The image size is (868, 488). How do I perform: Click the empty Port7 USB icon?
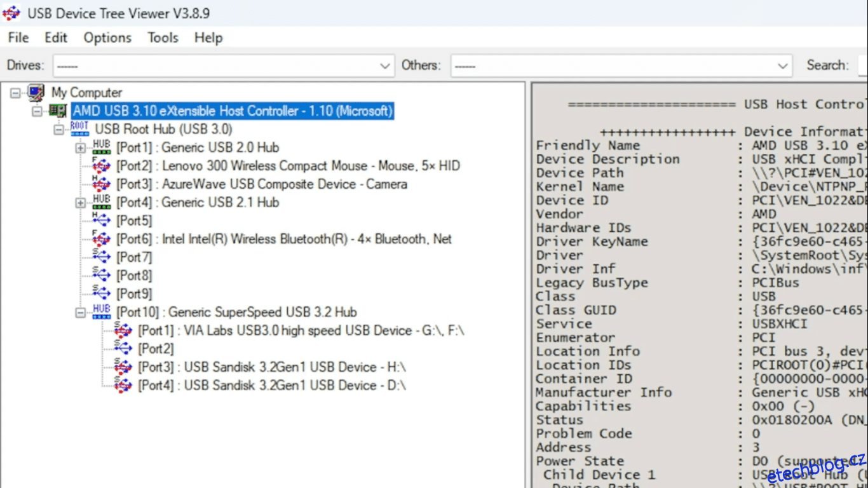click(x=101, y=257)
